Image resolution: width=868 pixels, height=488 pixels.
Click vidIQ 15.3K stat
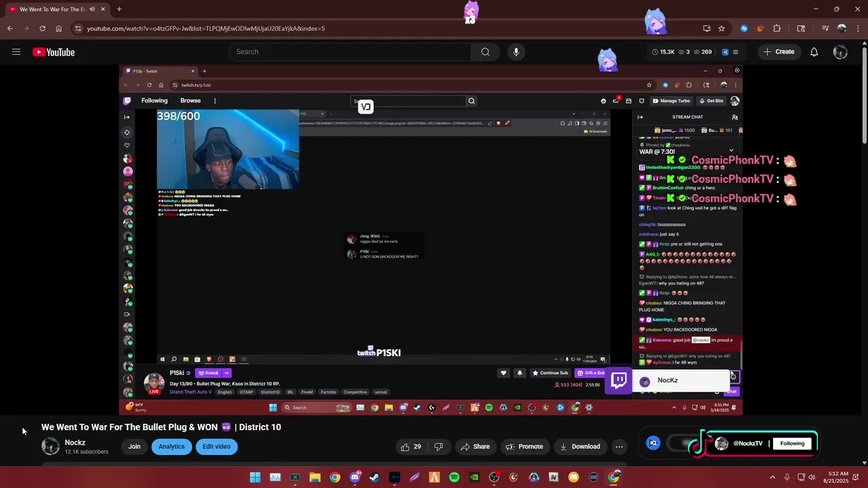tap(663, 52)
